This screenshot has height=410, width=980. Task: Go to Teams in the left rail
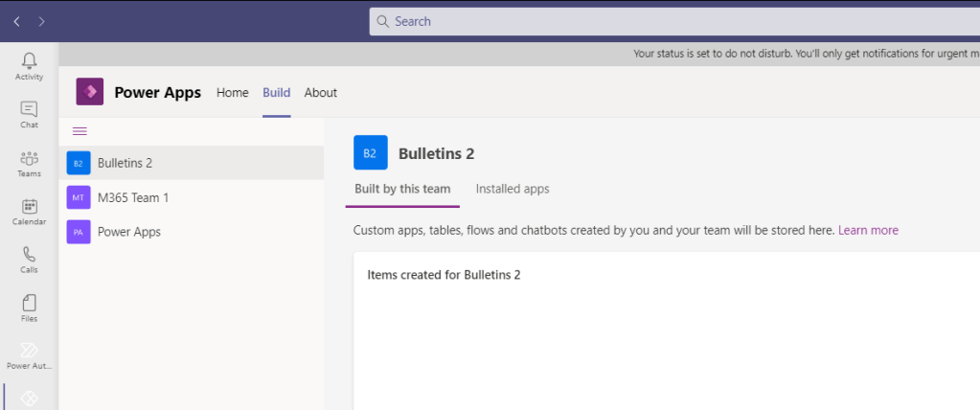click(29, 163)
